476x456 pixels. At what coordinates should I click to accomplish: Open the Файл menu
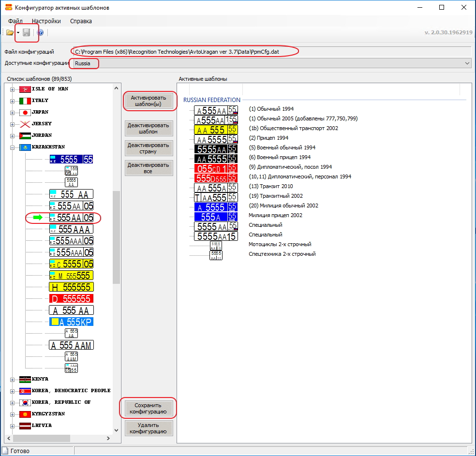tap(15, 21)
